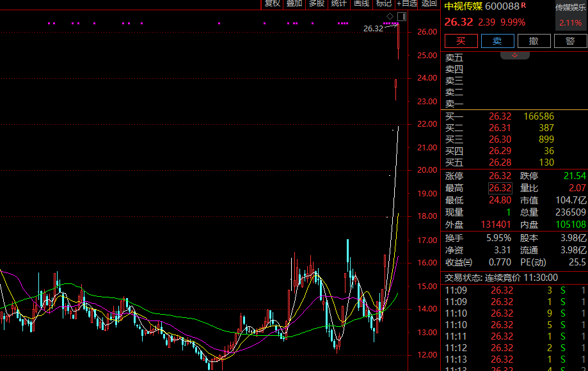588x371 pixels.
Task: Click the 22.00 level on the price axis
Action: click(x=427, y=124)
